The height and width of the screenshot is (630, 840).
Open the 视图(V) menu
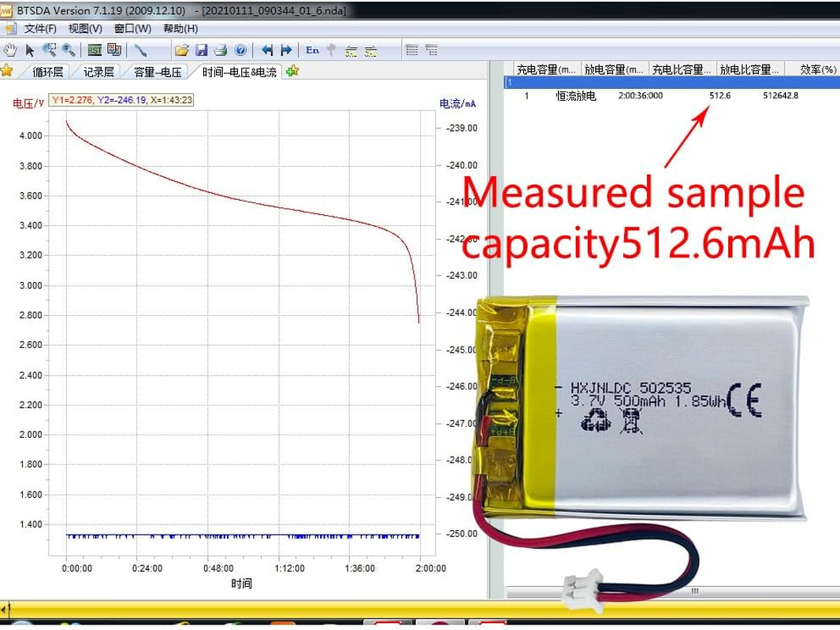pos(85,28)
